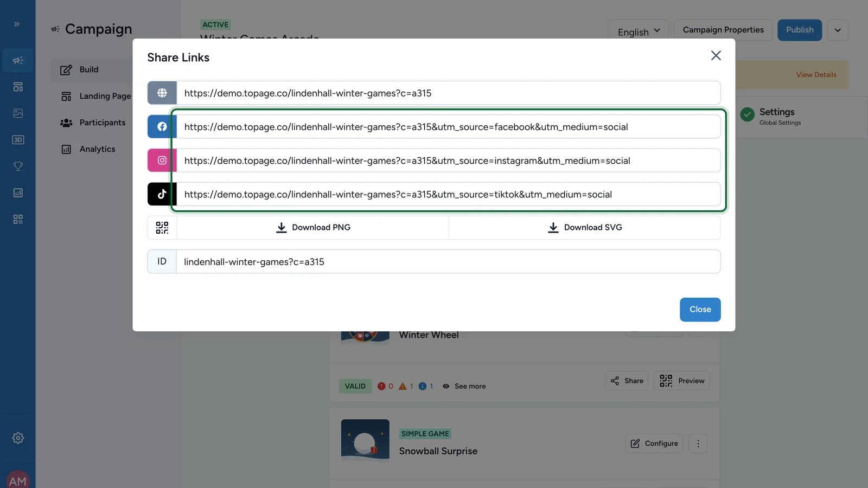Open the settings gear in sidebar
The image size is (868, 488).
coord(18,438)
